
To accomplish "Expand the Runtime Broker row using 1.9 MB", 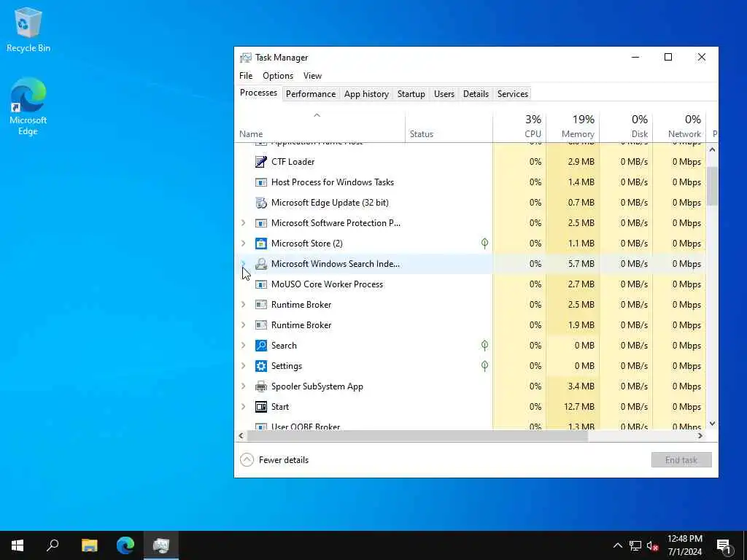I will tap(244, 325).
